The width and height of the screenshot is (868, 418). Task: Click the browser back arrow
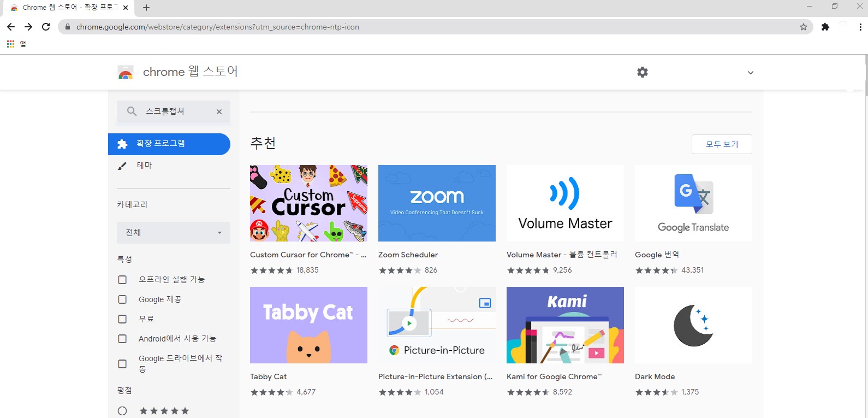[x=11, y=27]
